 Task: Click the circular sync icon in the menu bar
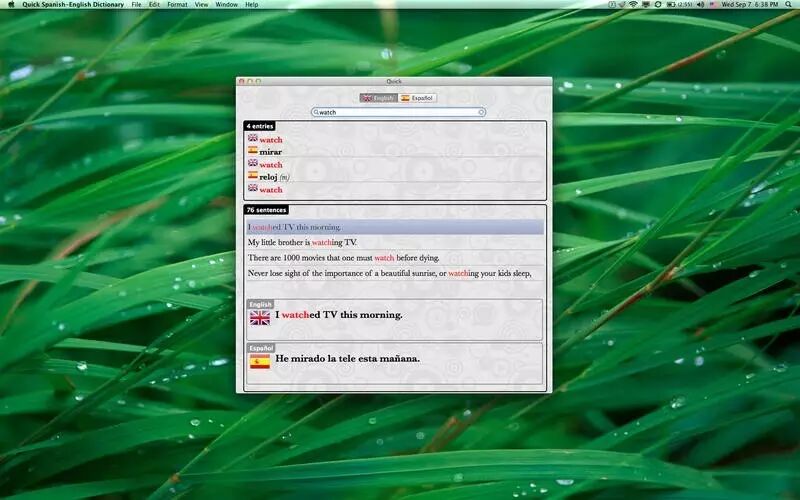[658, 5]
